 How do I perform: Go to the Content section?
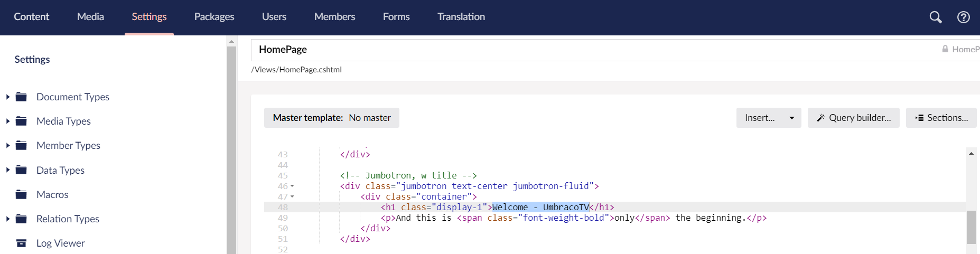coord(31,17)
